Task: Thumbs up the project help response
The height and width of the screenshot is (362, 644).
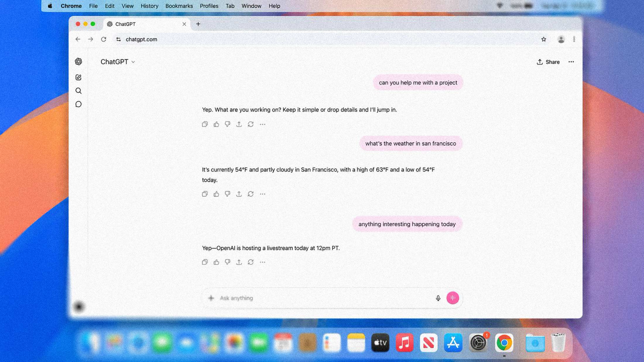Action: 216,124
